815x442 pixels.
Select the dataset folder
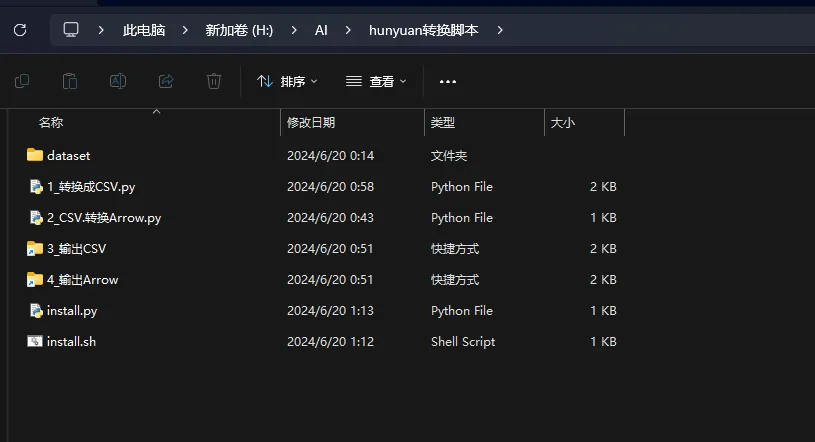[x=68, y=155]
